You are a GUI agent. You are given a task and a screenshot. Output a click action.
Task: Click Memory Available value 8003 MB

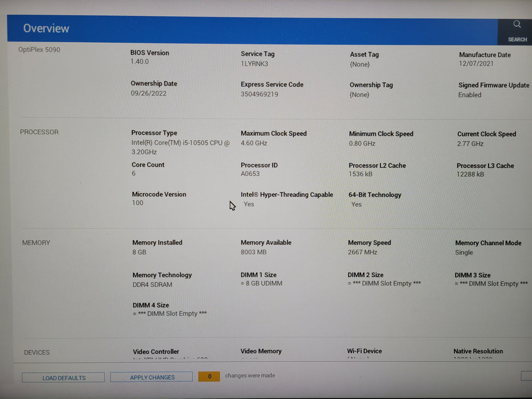[253, 252]
